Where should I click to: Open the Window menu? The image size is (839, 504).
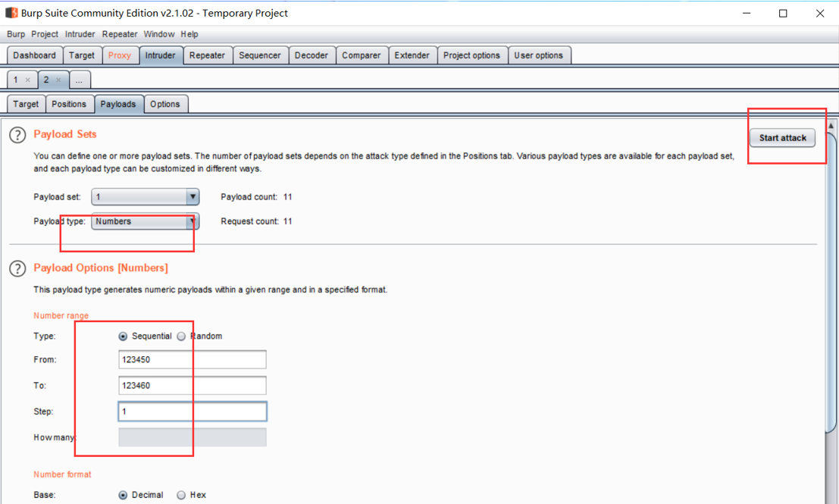coord(159,34)
